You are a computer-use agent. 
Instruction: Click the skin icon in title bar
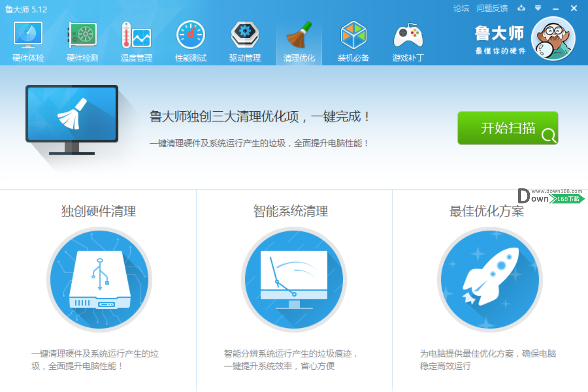521,8
